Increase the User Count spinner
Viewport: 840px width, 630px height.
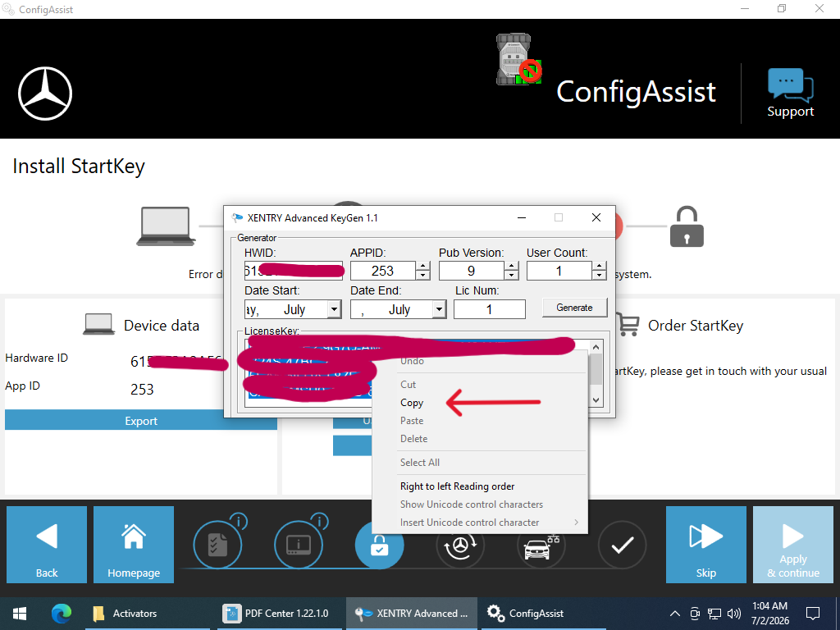(x=600, y=266)
